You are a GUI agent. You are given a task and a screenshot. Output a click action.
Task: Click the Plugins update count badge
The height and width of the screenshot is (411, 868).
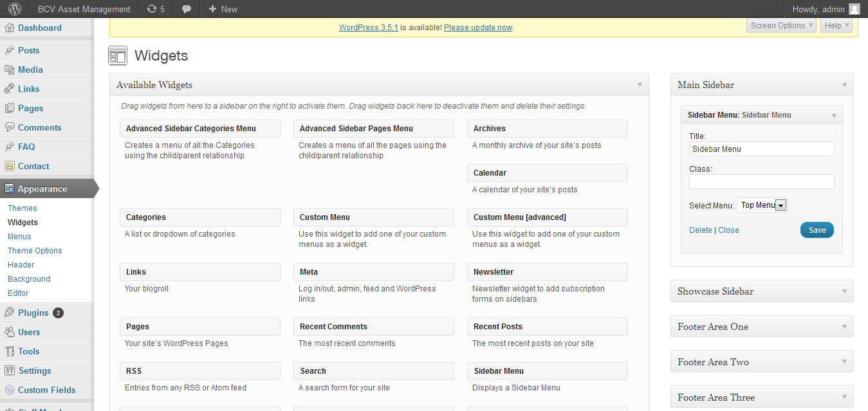point(58,313)
